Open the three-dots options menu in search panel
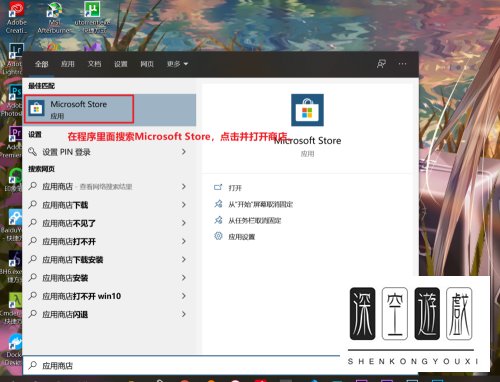 402,64
